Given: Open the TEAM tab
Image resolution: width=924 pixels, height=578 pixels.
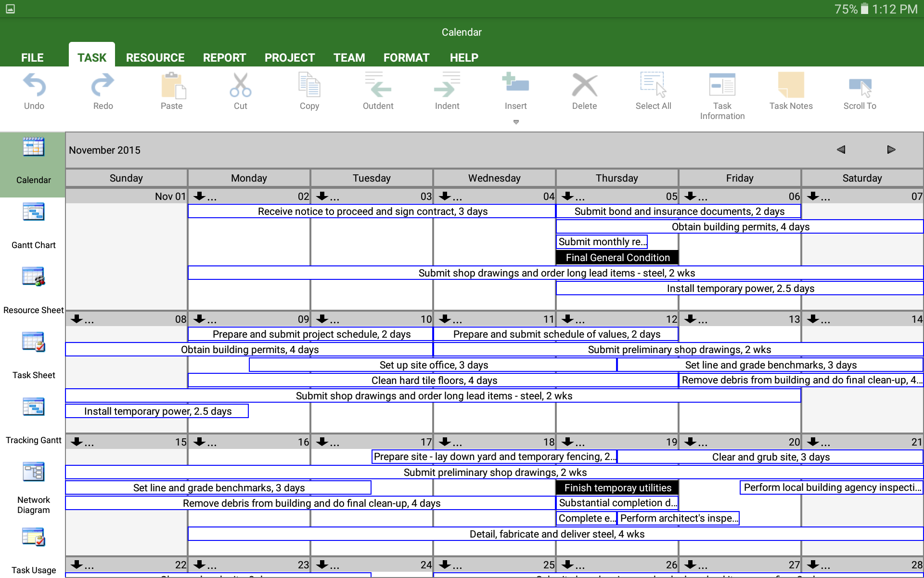Looking at the screenshot, I should click(x=349, y=58).
